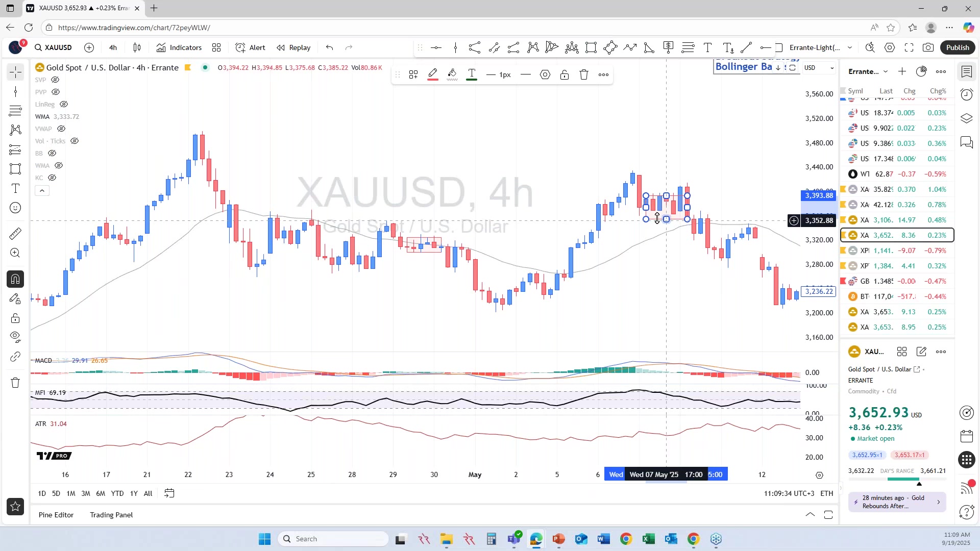
Task: Select the 1D date range tab
Action: click(x=42, y=493)
